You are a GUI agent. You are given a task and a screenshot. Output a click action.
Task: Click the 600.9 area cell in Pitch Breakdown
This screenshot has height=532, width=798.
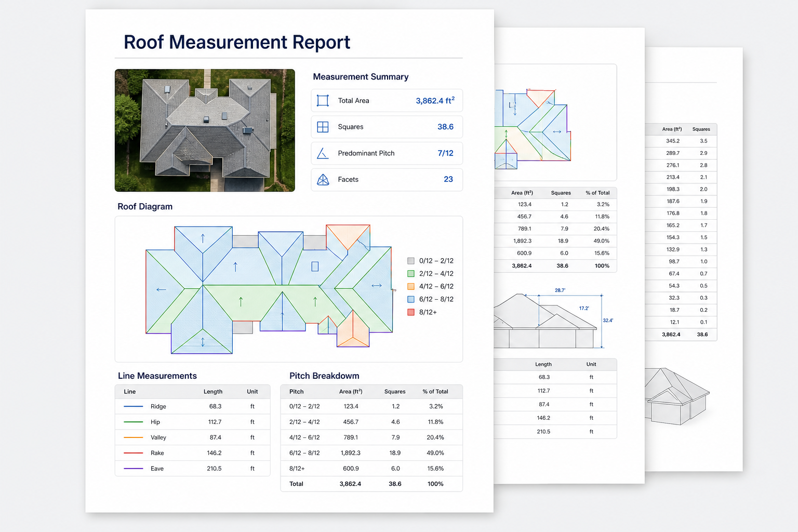[351, 469]
